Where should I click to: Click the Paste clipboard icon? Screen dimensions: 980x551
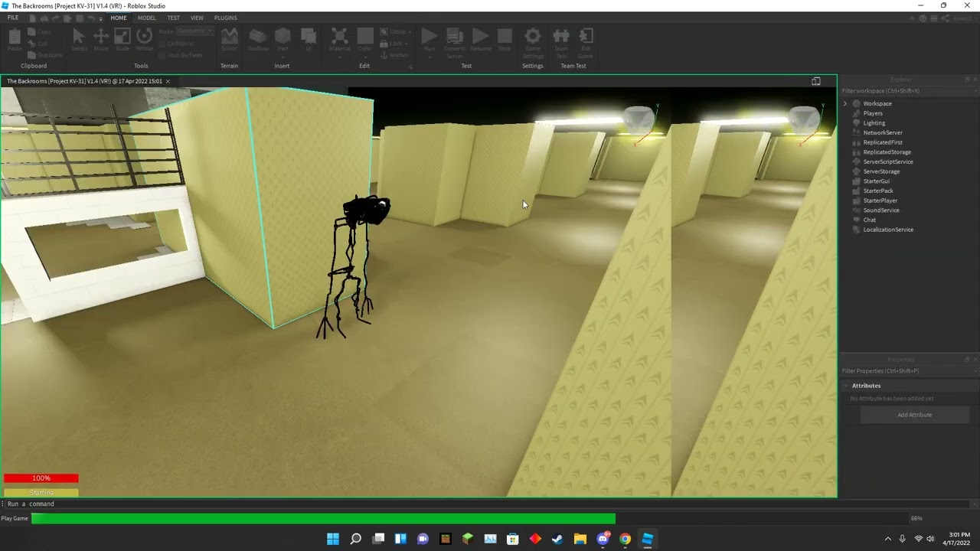click(15, 40)
